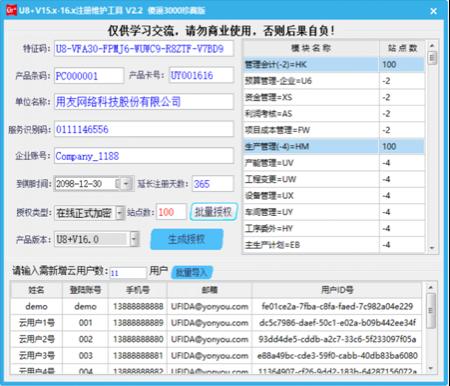Image resolution: width=450 pixels, height=386 pixels.
Task: Edit the 特征码 field
Action: 144,49
